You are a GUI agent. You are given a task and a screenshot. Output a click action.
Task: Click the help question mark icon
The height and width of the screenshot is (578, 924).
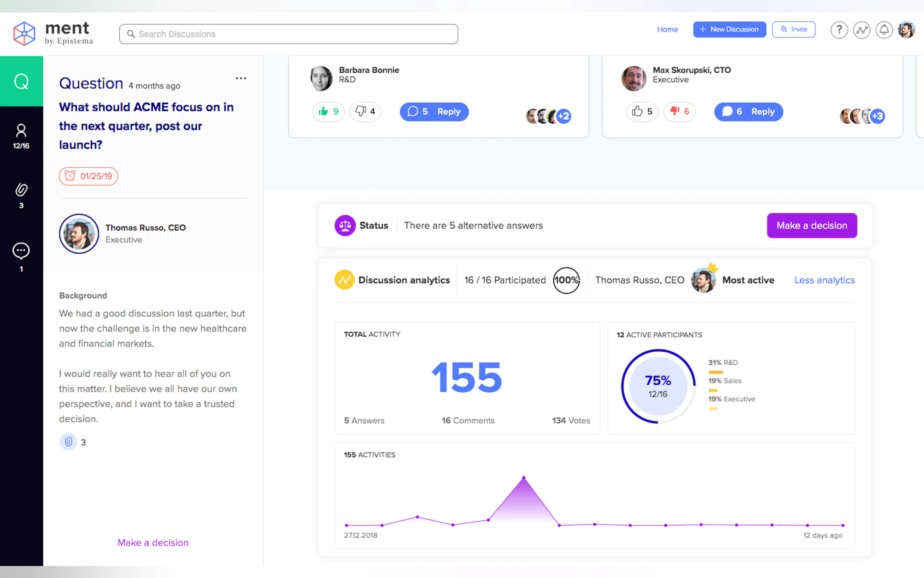click(x=839, y=30)
